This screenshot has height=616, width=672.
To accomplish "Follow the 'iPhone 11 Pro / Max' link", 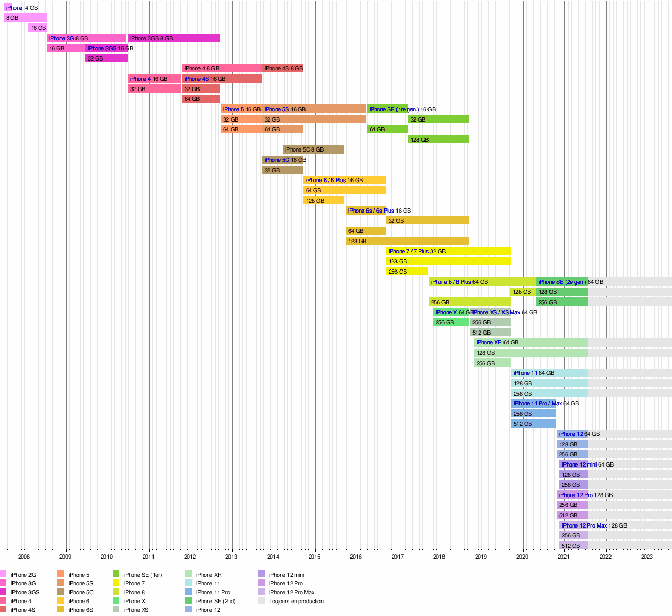I will pyautogui.click(x=538, y=403).
